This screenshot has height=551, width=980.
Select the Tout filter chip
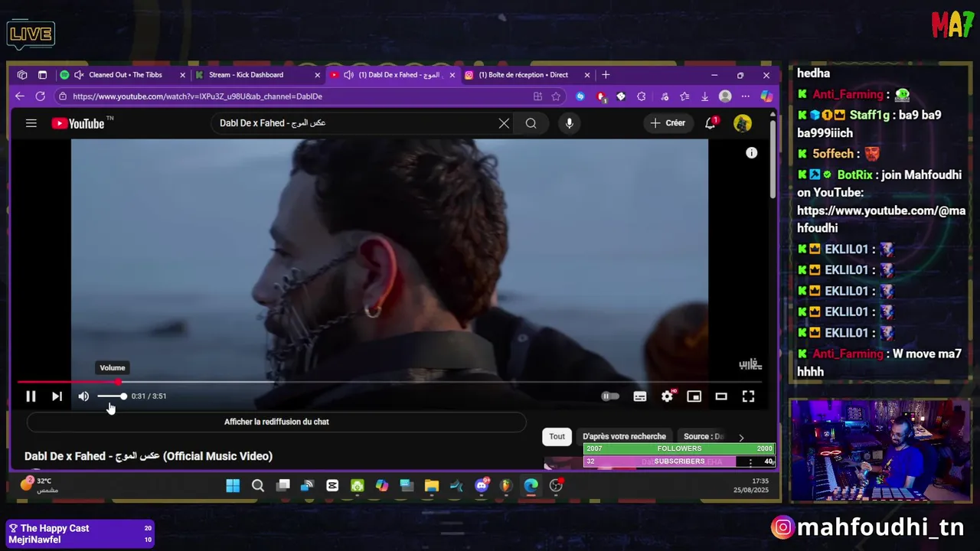[557, 437]
